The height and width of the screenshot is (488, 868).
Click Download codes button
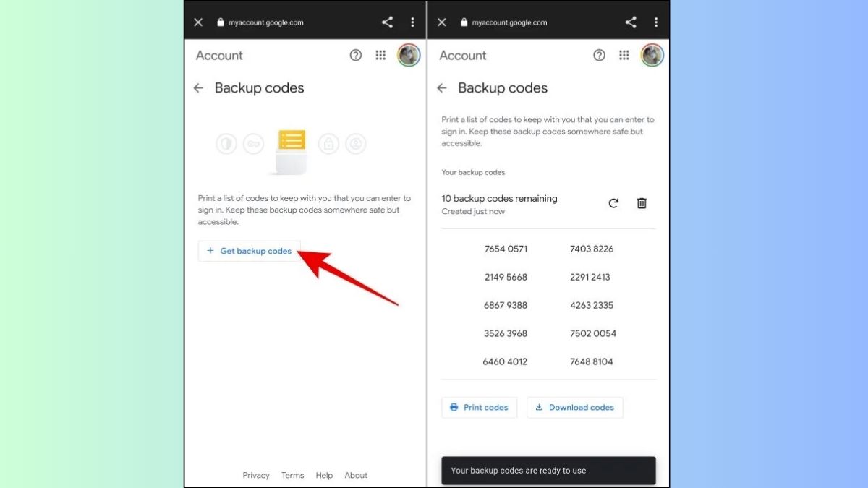(x=574, y=407)
